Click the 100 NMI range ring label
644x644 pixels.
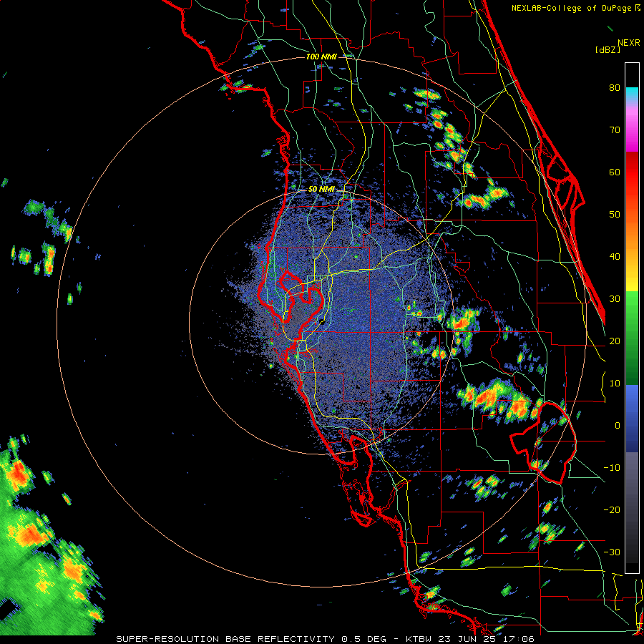[321, 57]
